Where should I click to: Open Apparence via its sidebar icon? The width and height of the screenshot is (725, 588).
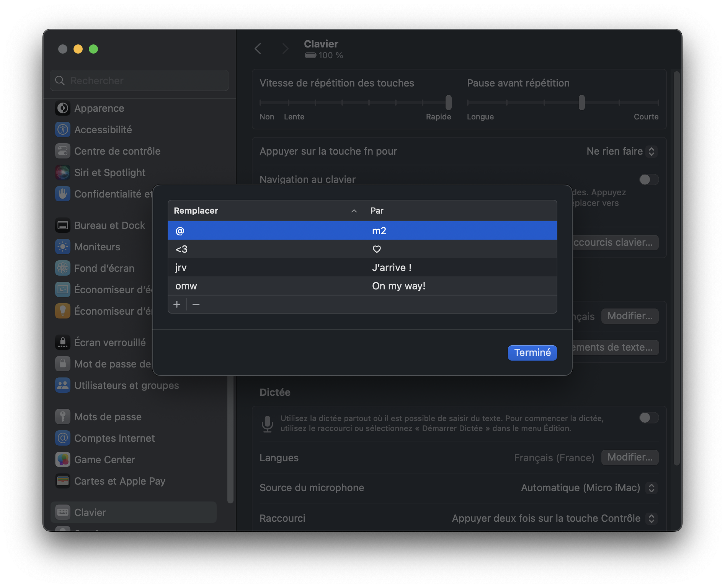tap(63, 108)
